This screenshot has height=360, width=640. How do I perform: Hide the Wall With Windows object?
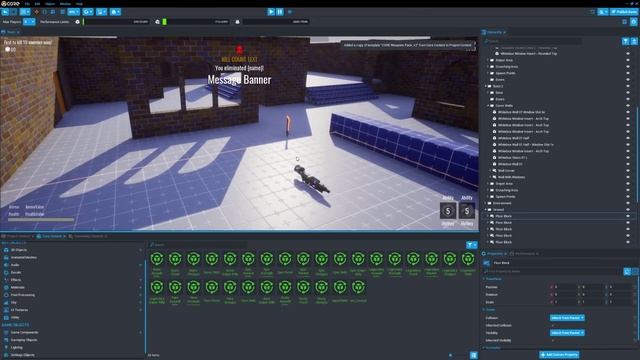coord(628,177)
